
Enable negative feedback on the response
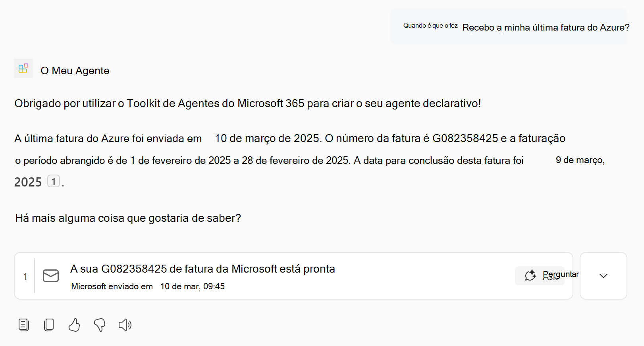pos(99,325)
